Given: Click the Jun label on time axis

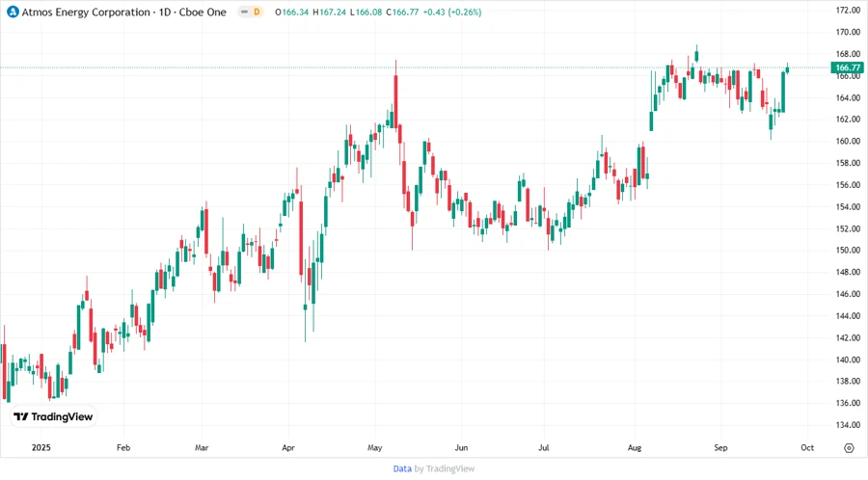Looking at the screenshot, I should tap(461, 447).
